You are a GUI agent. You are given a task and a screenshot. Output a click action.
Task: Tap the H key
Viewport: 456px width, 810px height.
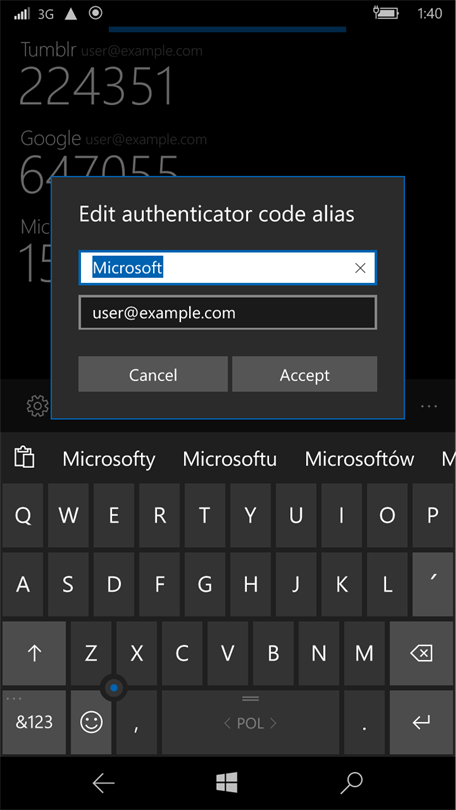point(250,584)
